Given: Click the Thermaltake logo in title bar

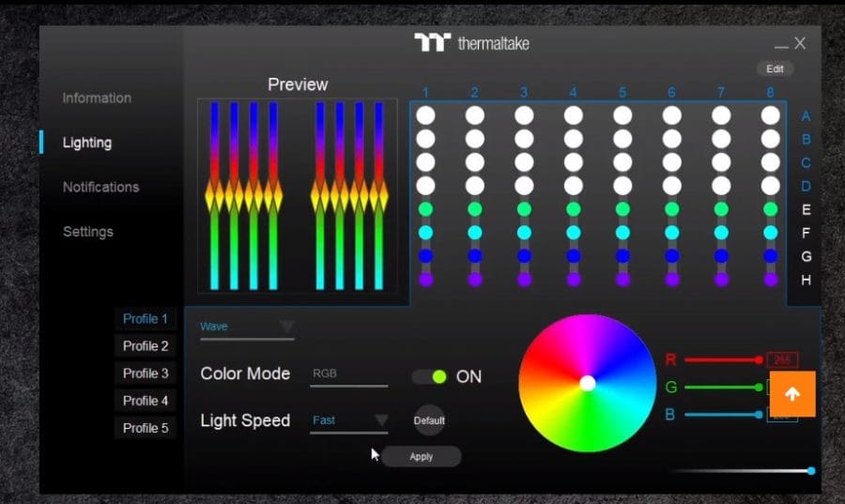Looking at the screenshot, I should pos(471,43).
